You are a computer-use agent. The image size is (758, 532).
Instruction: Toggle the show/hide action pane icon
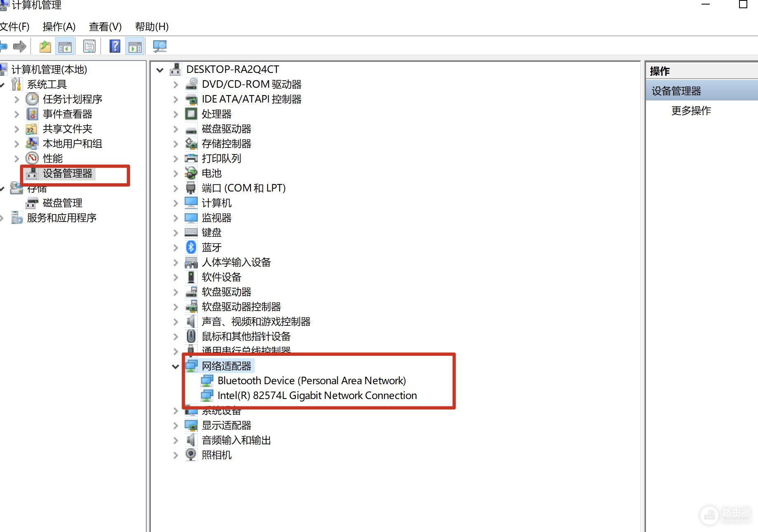point(135,47)
